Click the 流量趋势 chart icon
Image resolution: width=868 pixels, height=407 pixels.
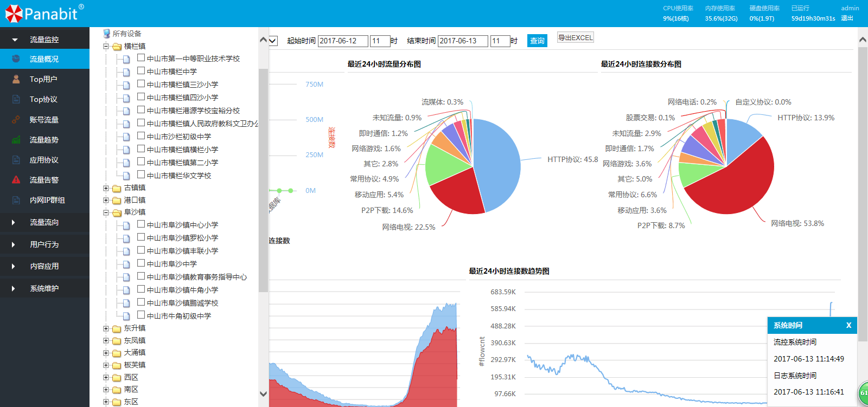click(x=16, y=140)
